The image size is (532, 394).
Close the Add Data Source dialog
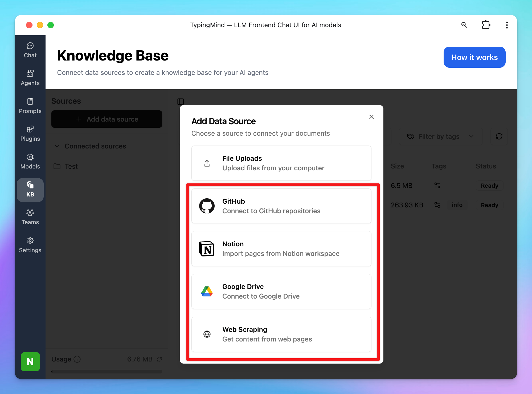tap(371, 117)
